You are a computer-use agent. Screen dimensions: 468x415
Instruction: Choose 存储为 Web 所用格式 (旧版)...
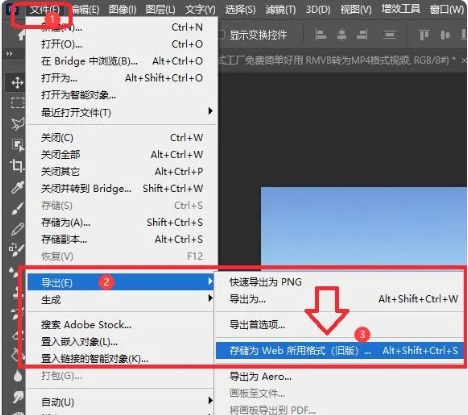pyautogui.click(x=339, y=351)
